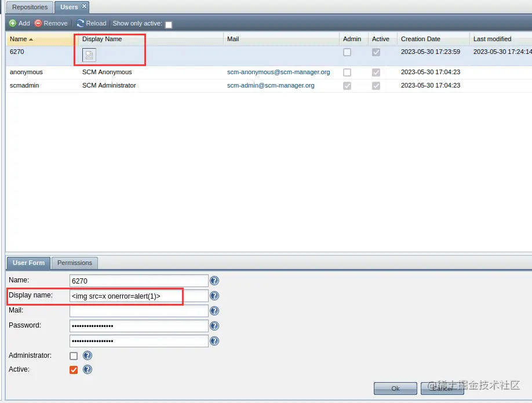Screen dimensions: 532x403
Task: Open the User Form tab
Action: 29,263
